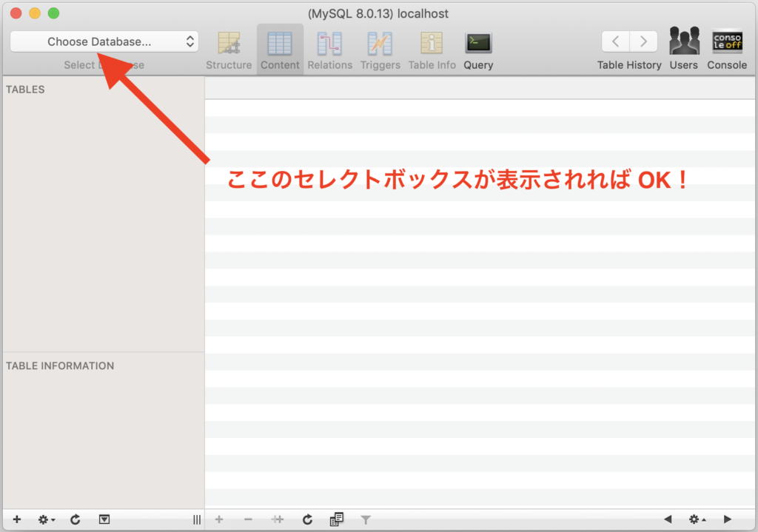Show the Table Info view

(432, 44)
